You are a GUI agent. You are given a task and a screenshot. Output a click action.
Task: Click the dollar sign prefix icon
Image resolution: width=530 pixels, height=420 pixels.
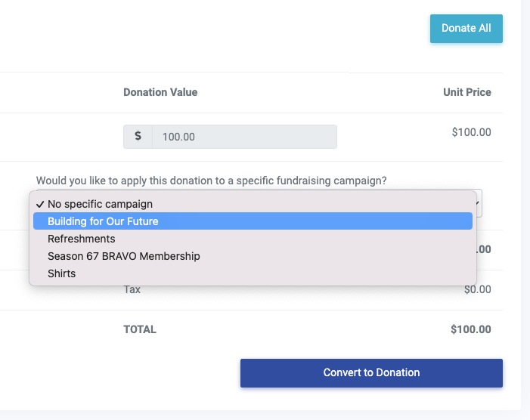pyautogui.click(x=138, y=137)
